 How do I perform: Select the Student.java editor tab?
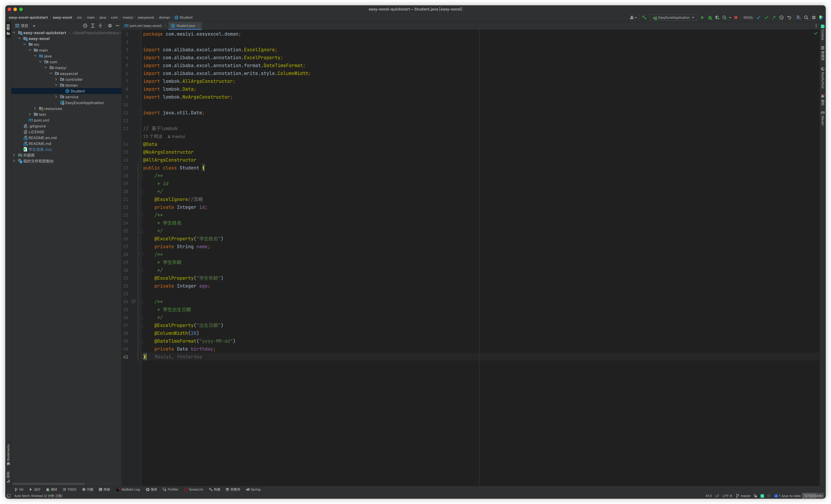pos(185,26)
